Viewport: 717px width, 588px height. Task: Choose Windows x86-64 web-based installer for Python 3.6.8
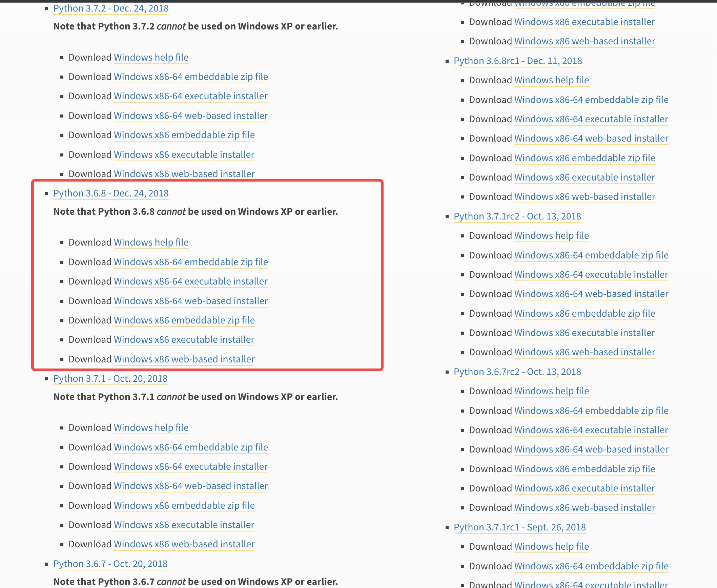(191, 301)
